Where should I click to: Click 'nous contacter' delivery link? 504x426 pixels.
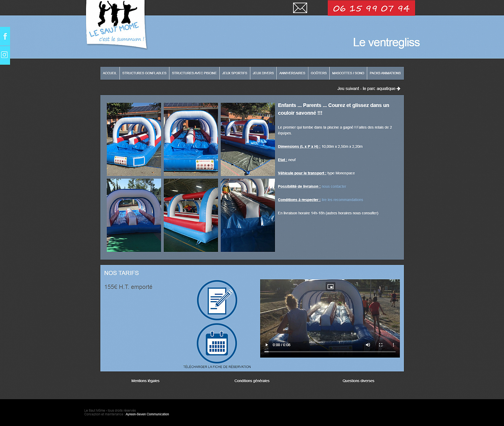(334, 186)
